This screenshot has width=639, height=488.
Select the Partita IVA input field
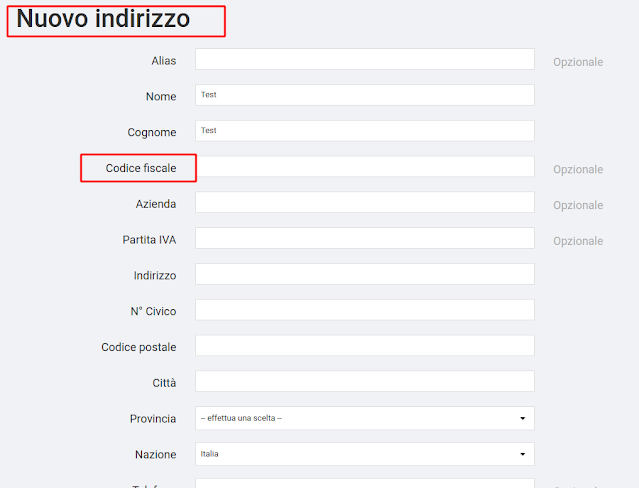(x=365, y=238)
